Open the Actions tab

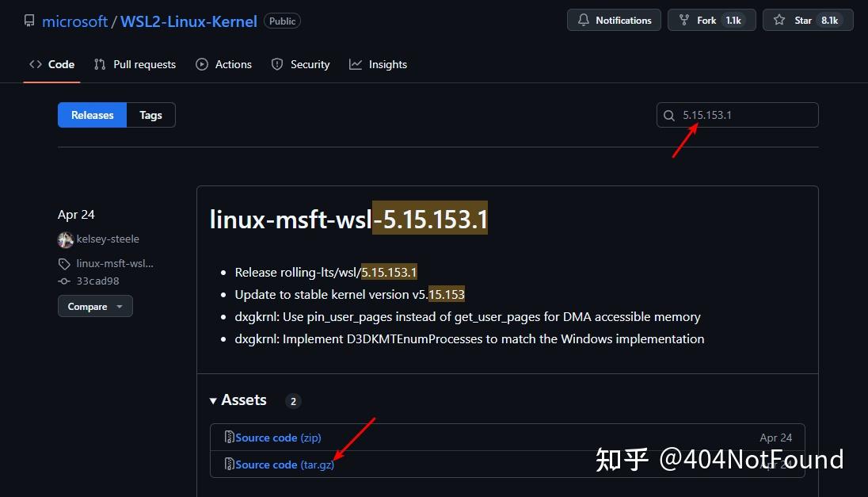(x=223, y=64)
